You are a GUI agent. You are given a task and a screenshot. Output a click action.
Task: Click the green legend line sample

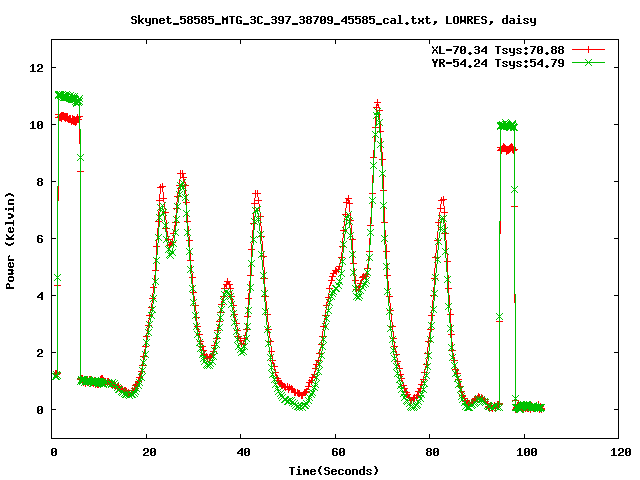tap(588, 62)
